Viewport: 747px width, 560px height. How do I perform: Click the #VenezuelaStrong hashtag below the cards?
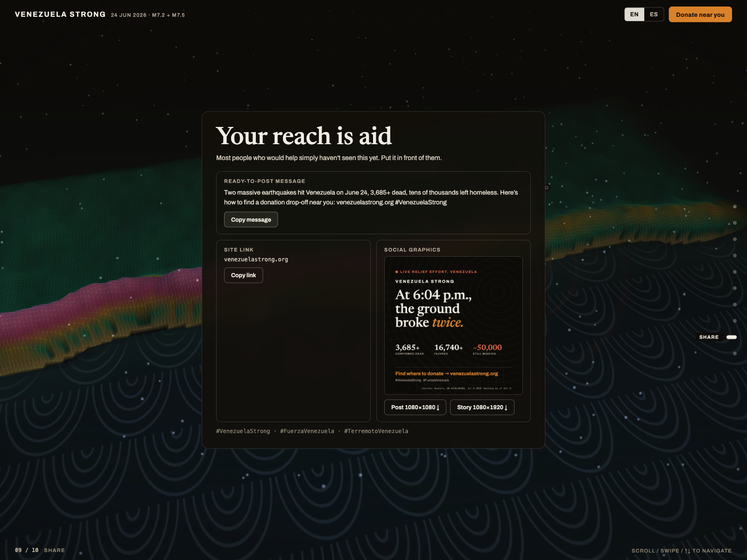[243, 431]
